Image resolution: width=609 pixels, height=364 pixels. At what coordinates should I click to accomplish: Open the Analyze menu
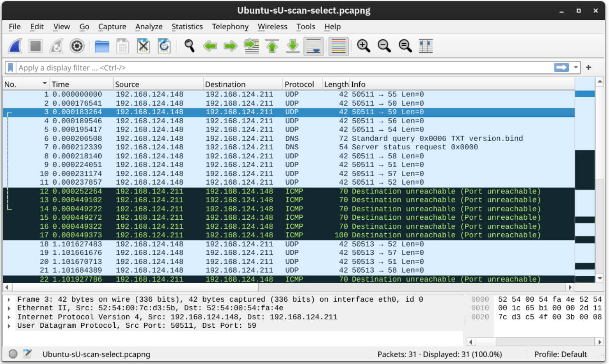coord(149,27)
